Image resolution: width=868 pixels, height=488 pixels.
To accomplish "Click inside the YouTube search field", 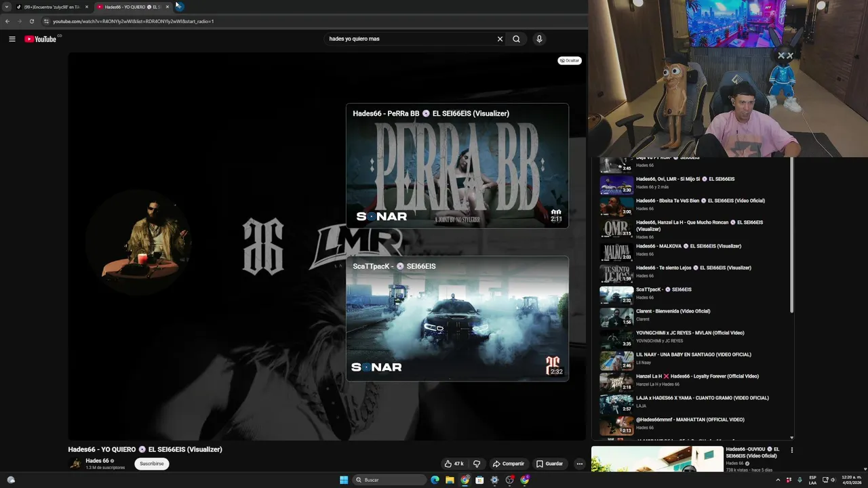I will (410, 39).
